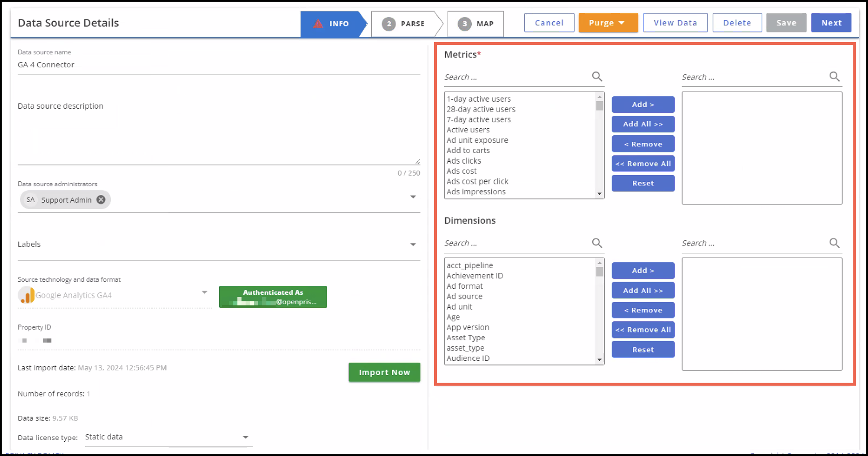
Task: Click the Import Now button
Action: coord(384,372)
